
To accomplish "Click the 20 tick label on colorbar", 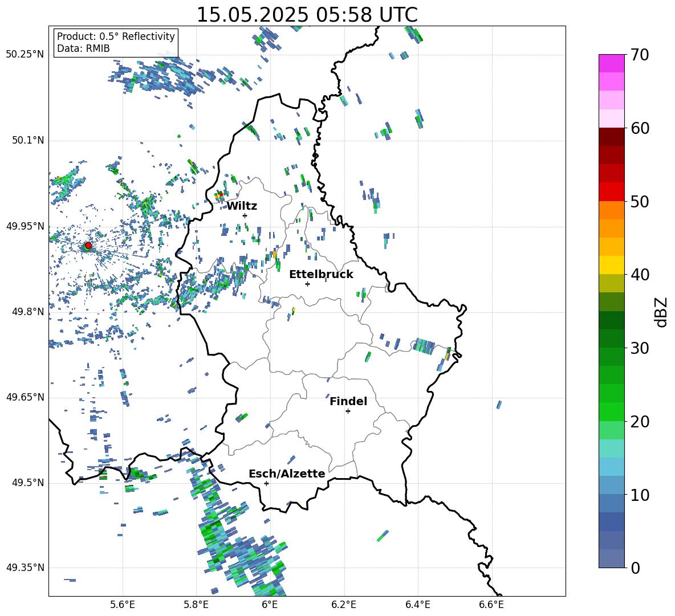I will (x=640, y=422).
